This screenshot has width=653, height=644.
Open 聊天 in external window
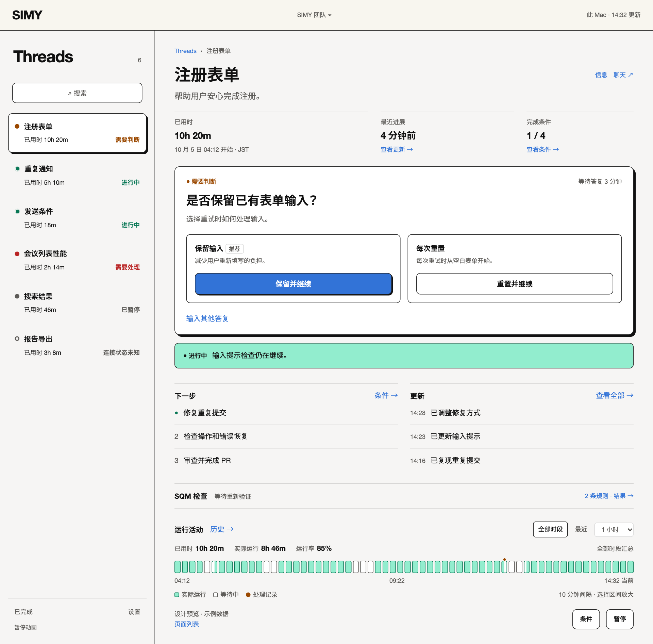click(623, 75)
